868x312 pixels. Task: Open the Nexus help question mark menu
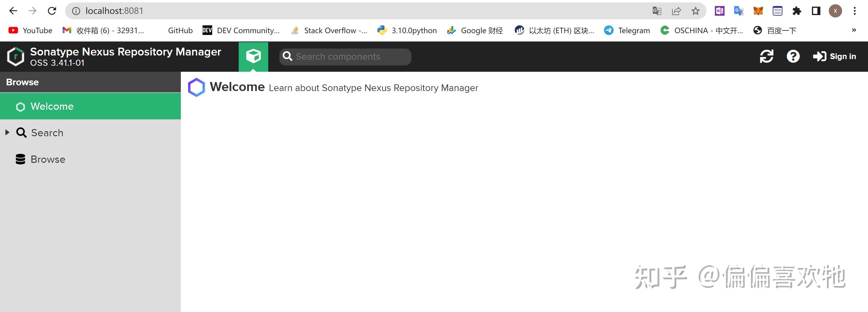793,56
